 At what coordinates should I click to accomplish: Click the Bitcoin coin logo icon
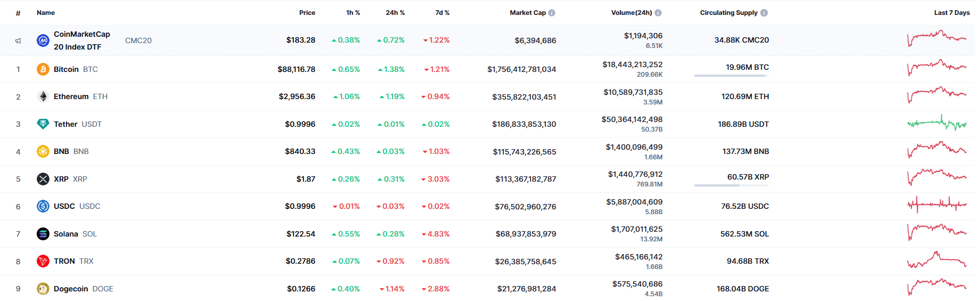[43, 69]
